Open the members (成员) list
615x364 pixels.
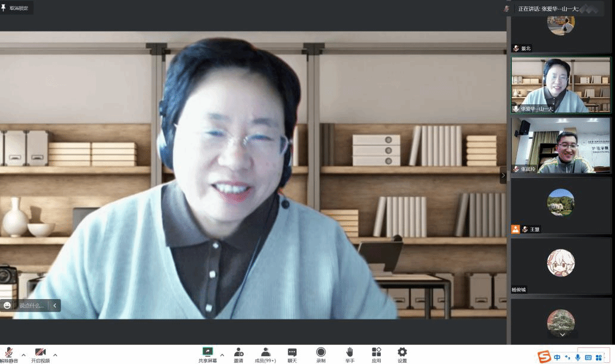[265, 352]
